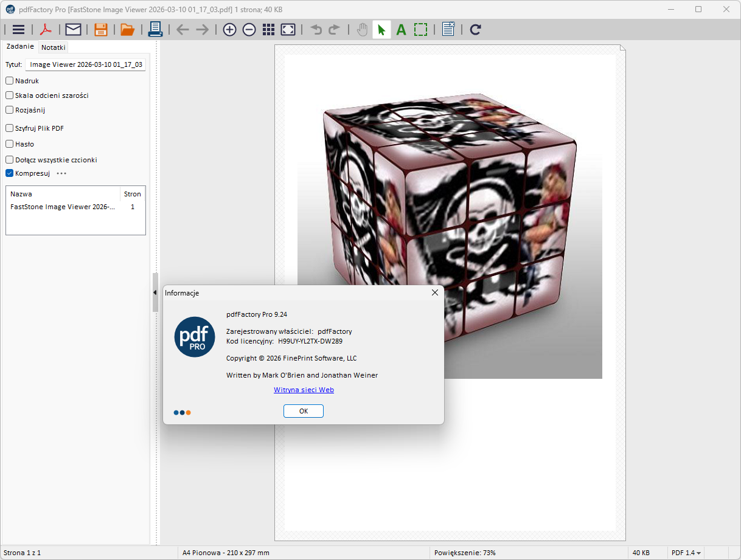Go to previous page arrow
This screenshot has width=741, height=560.
(x=183, y=29)
